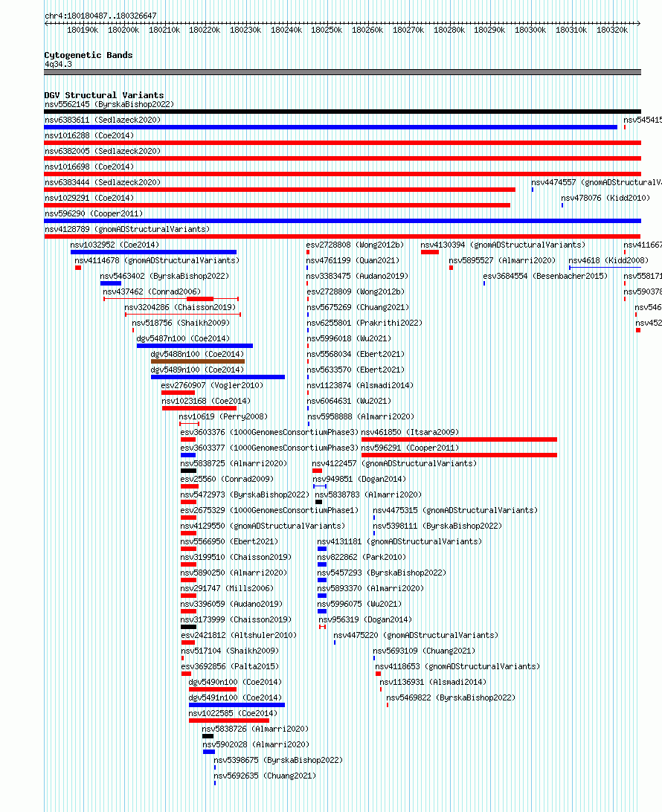Click nsv291747 (Mills2006) label

(x=227, y=587)
